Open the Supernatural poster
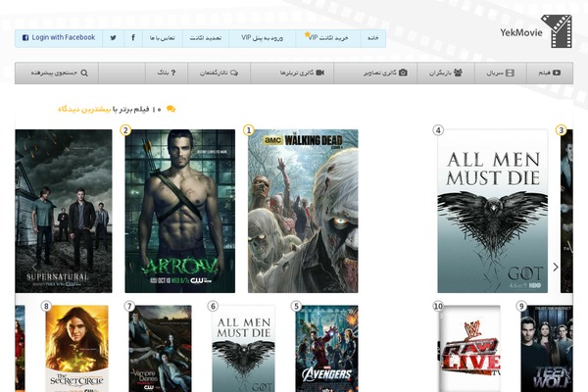This screenshot has width=588, height=392. click(64, 212)
